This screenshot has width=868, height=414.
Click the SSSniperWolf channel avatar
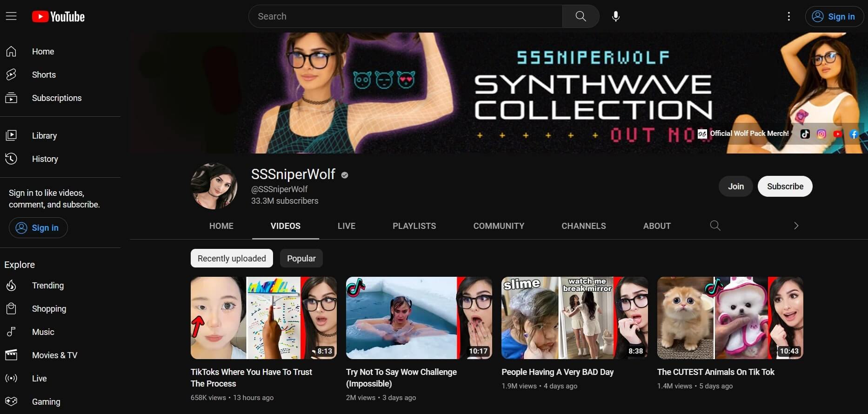point(214,186)
